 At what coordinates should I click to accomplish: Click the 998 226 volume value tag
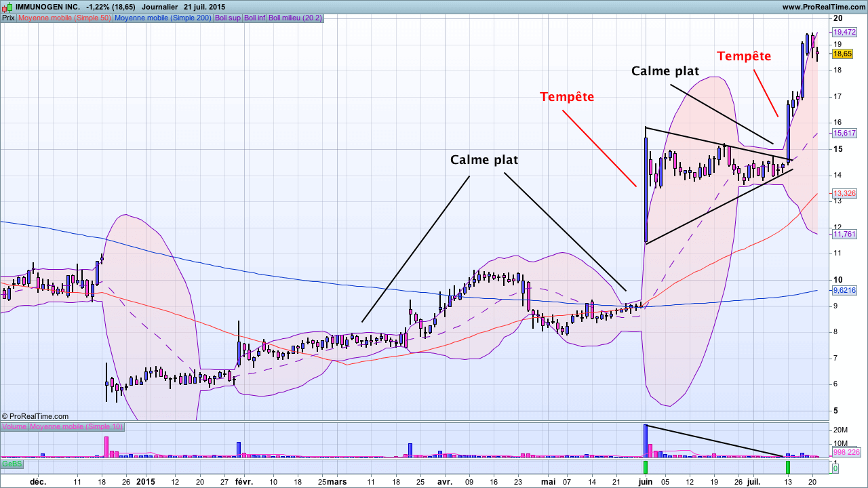846,453
